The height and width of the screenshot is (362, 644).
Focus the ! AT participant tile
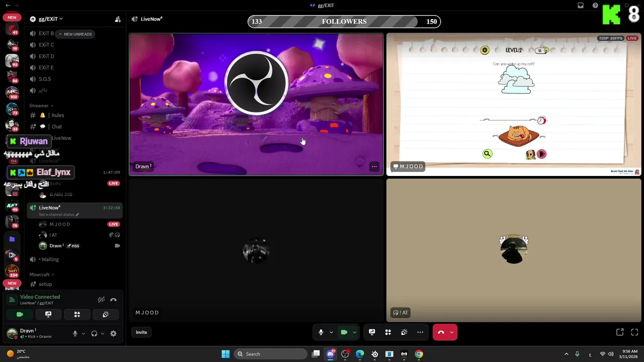click(514, 250)
